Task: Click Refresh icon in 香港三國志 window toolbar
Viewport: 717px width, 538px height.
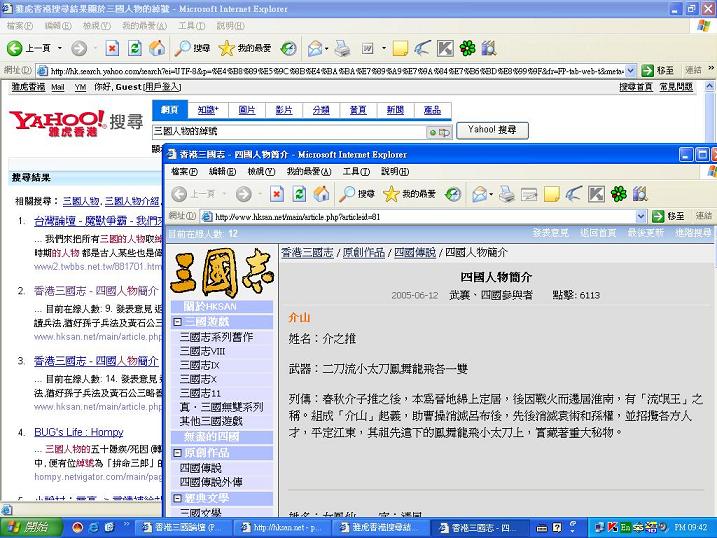Action: (x=300, y=194)
